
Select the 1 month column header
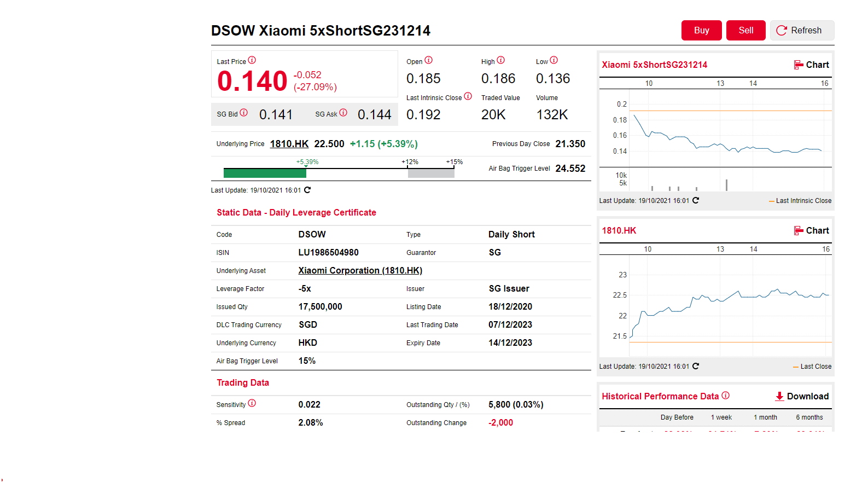tap(766, 417)
